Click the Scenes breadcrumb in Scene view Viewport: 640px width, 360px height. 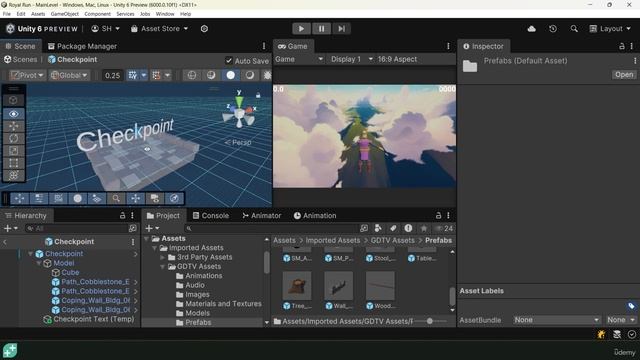coord(20,60)
